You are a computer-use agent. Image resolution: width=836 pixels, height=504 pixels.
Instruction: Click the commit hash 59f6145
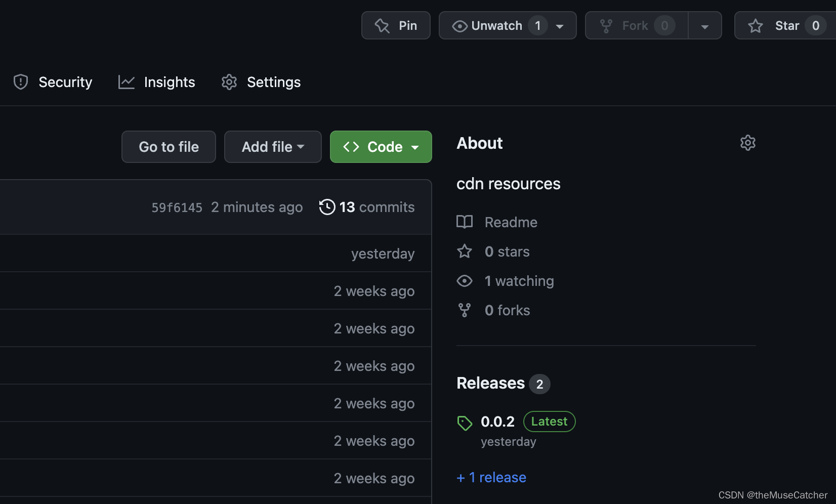coord(177,207)
